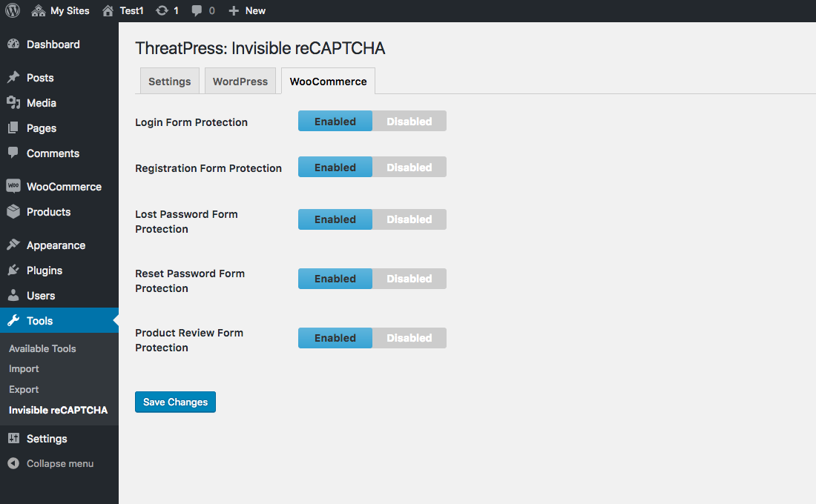Click the Appearance paintbrush icon

[x=13, y=245]
